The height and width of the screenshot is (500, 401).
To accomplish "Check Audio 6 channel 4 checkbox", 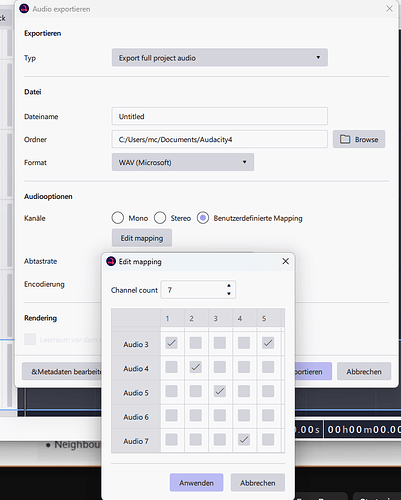I will (244, 415).
